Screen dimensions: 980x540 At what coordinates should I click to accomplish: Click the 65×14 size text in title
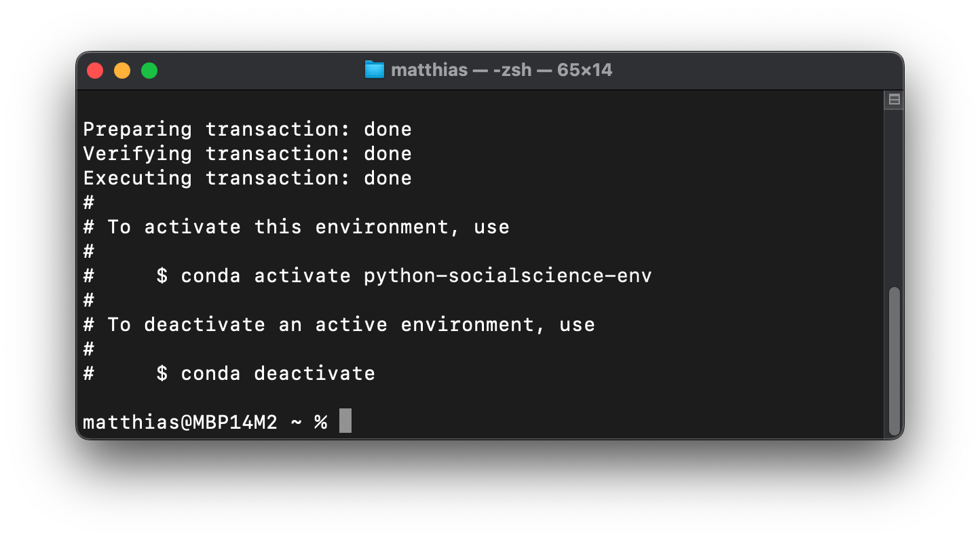(584, 70)
